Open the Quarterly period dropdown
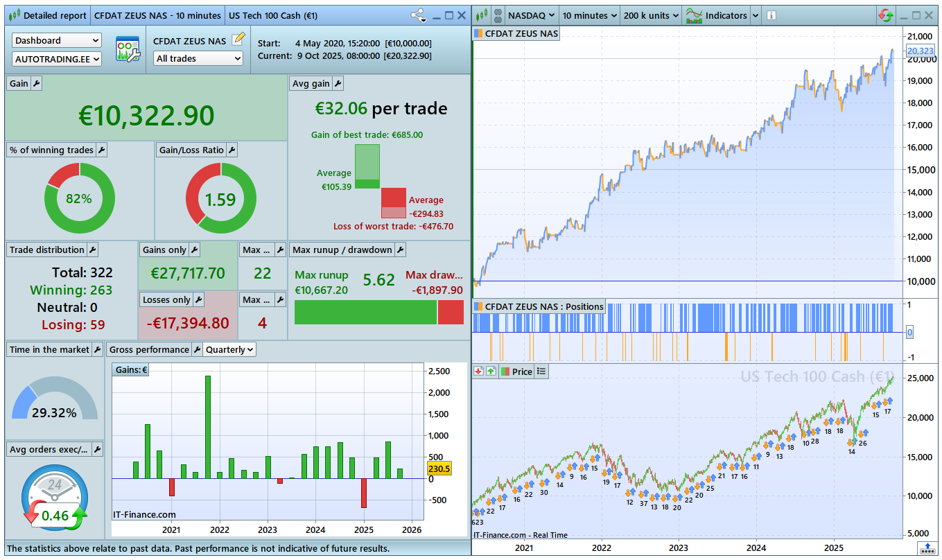Viewport: 942px width, 560px height. point(230,349)
